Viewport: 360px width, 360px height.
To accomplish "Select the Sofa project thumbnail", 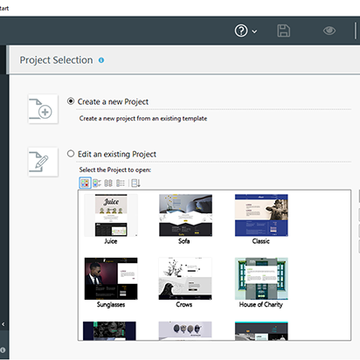I will point(186,215).
